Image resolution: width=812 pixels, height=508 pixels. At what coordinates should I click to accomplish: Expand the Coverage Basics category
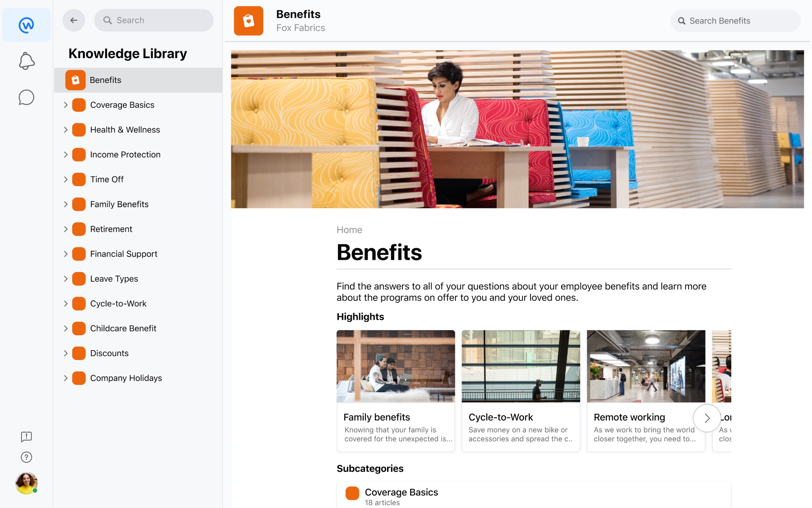pos(66,105)
